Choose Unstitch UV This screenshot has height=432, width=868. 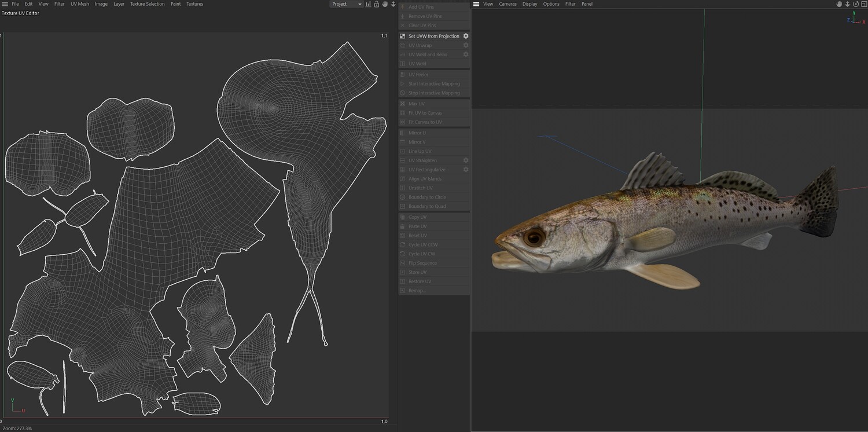tap(434, 188)
